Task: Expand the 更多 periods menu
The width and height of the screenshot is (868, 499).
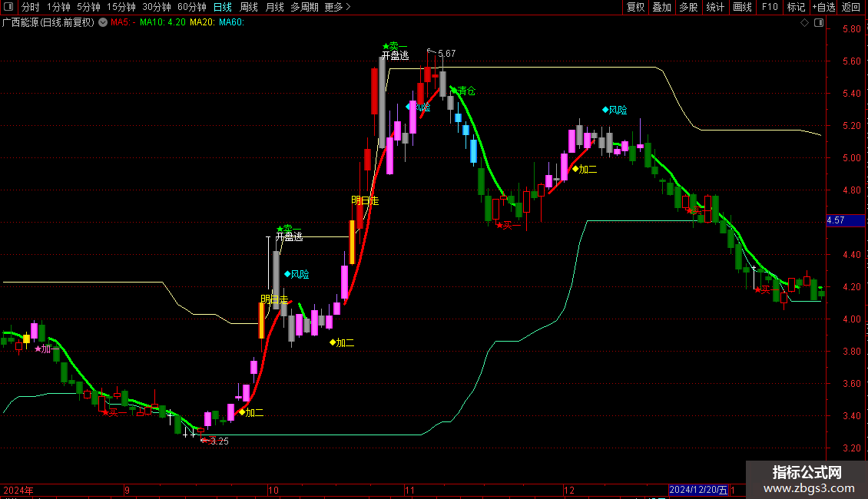Action: [x=337, y=7]
